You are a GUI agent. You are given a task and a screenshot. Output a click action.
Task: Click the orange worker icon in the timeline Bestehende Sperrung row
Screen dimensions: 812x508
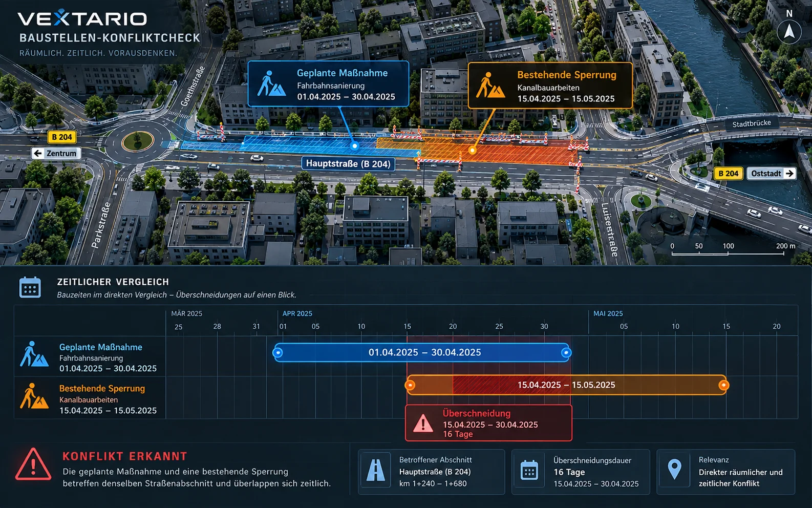[x=34, y=396]
